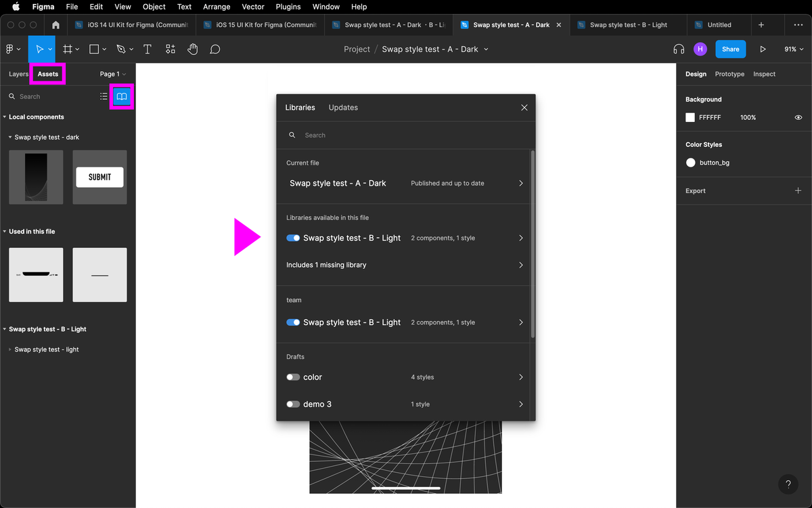Switch assets to list view icon
The width and height of the screenshot is (812, 508).
pyautogui.click(x=104, y=97)
